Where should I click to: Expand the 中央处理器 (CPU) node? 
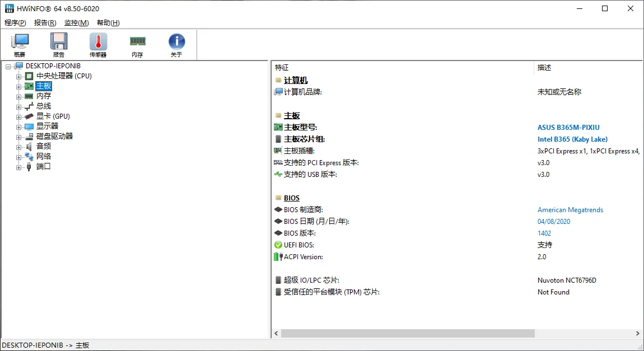pos(18,76)
